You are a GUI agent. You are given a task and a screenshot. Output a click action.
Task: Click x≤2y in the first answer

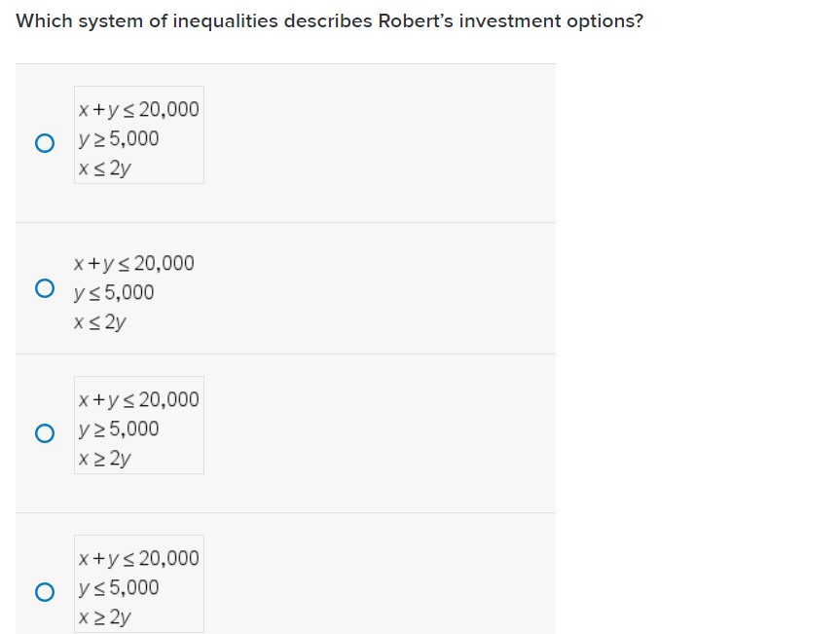[x=104, y=168]
